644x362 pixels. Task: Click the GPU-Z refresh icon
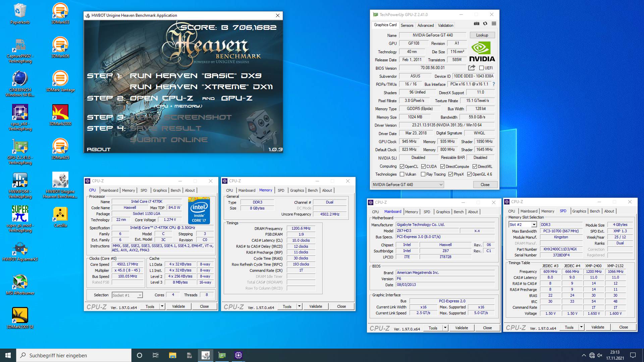click(485, 23)
